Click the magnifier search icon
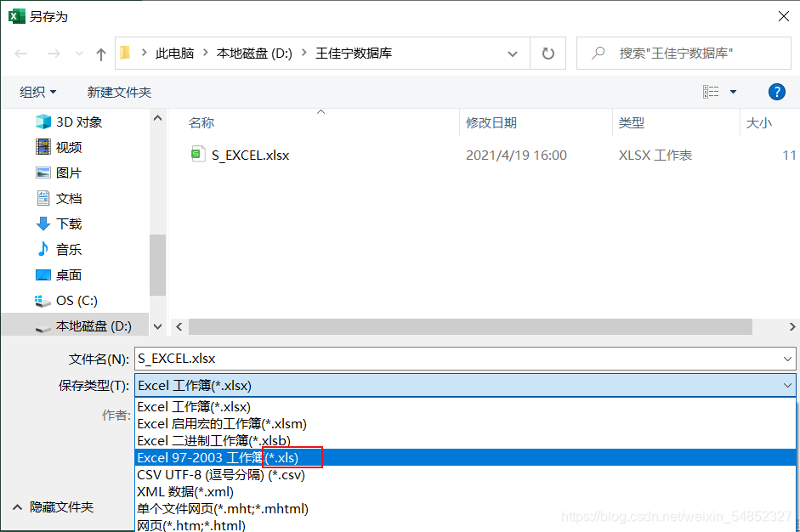This screenshot has width=800, height=532. tap(598, 53)
